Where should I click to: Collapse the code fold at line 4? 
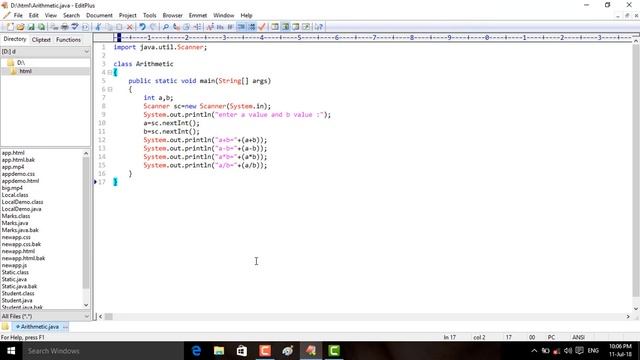pos(110,72)
